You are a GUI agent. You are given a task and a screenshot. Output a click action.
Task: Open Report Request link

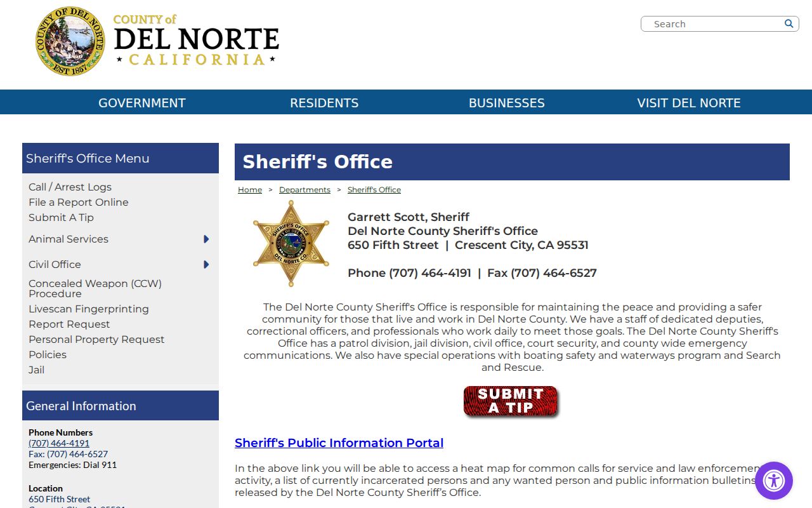click(x=69, y=324)
